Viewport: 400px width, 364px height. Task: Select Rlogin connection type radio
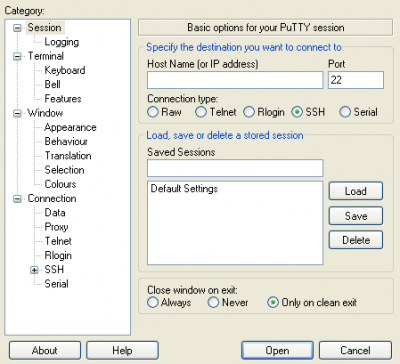249,112
